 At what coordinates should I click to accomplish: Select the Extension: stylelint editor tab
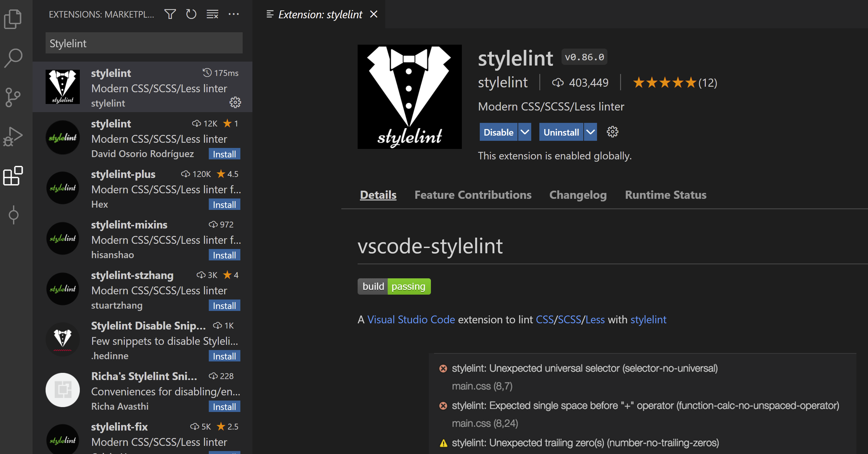pyautogui.click(x=319, y=14)
